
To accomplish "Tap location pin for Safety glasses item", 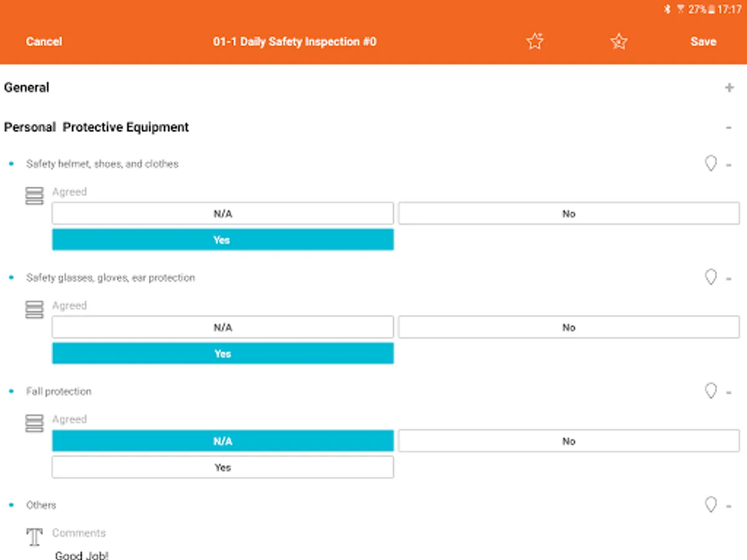I will tap(710, 278).
